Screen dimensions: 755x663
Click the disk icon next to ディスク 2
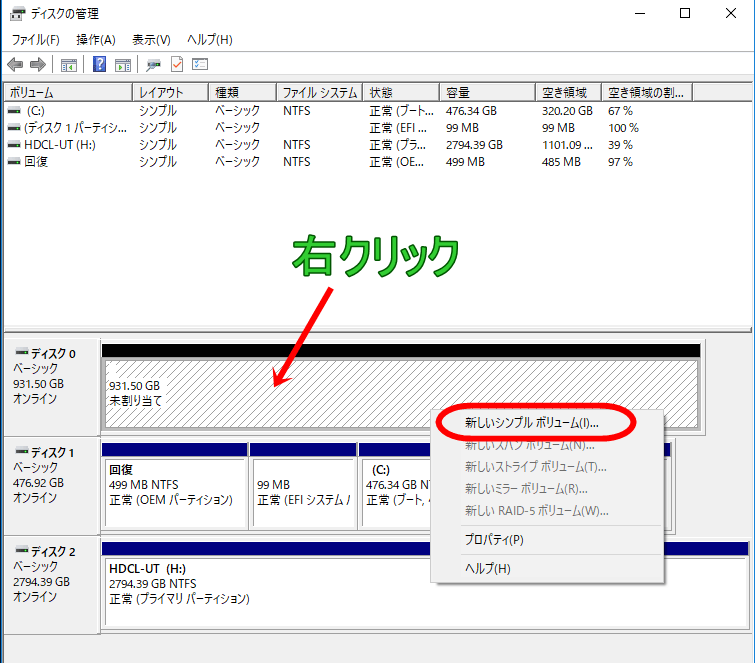pos(22,549)
